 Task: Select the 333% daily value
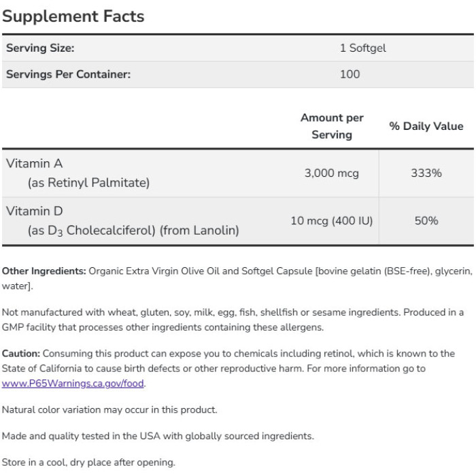coord(426,173)
